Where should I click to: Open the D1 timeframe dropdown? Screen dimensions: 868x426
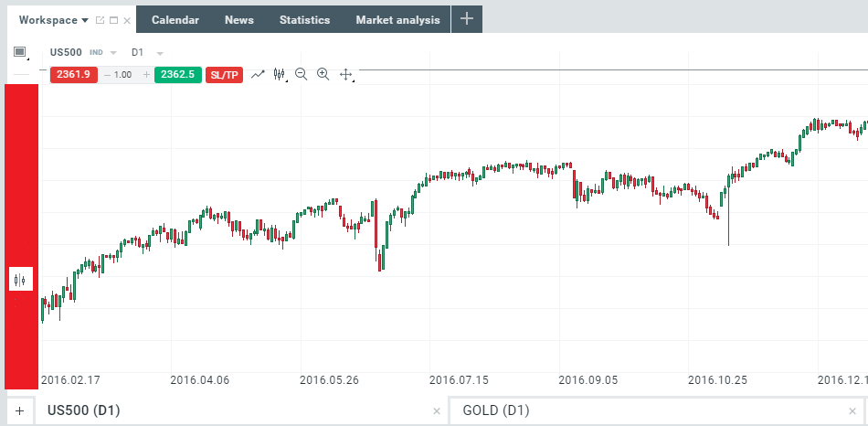pyautogui.click(x=160, y=53)
